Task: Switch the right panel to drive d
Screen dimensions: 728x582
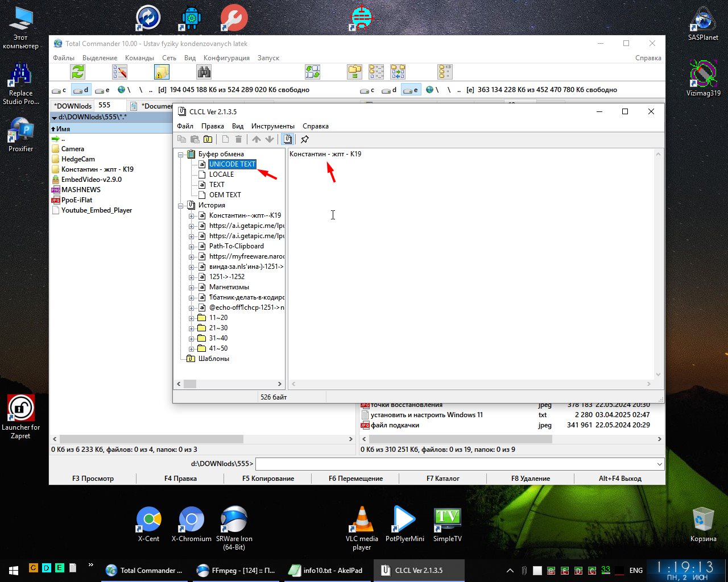Action: [x=389, y=90]
